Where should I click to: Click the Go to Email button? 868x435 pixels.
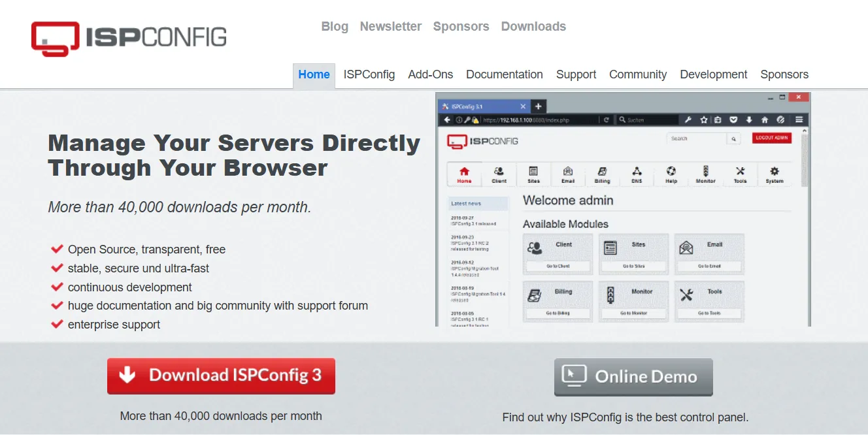[709, 266]
